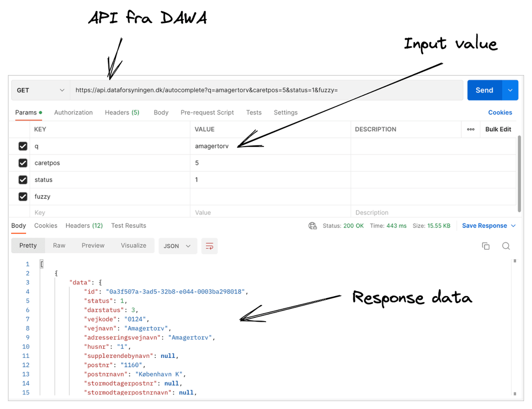Open the response Cookies tab
Viewport: 532px width, 409px height.
point(46,226)
